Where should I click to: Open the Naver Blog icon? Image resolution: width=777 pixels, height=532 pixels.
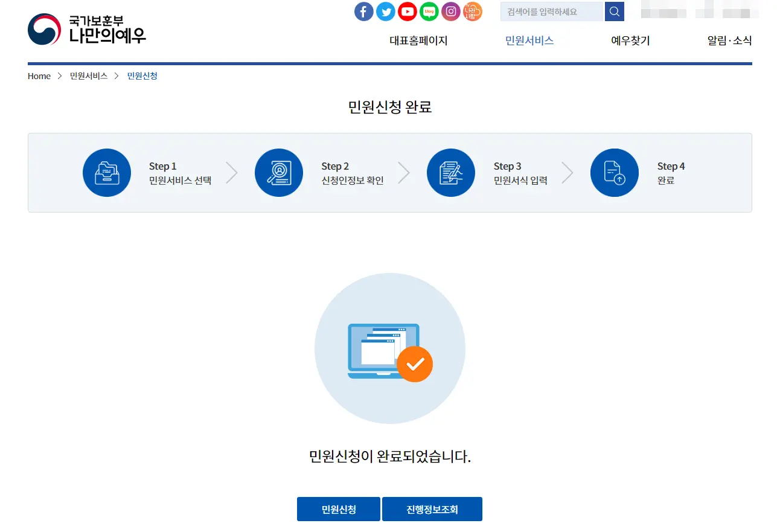pos(429,11)
